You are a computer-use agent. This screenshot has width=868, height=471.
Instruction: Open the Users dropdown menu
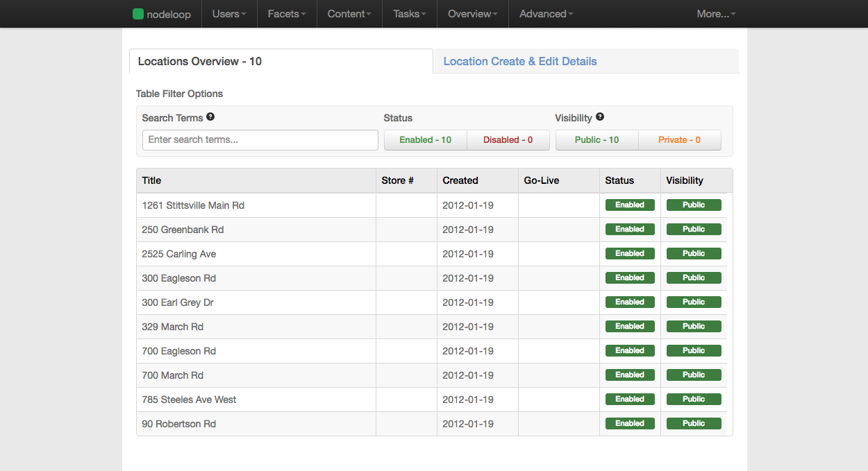(229, 14)
